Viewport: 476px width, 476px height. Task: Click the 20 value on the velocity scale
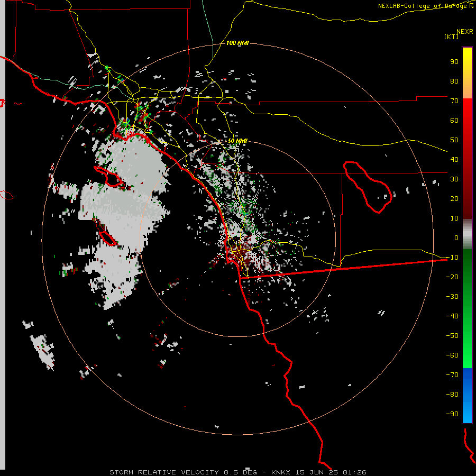point(454,198)
